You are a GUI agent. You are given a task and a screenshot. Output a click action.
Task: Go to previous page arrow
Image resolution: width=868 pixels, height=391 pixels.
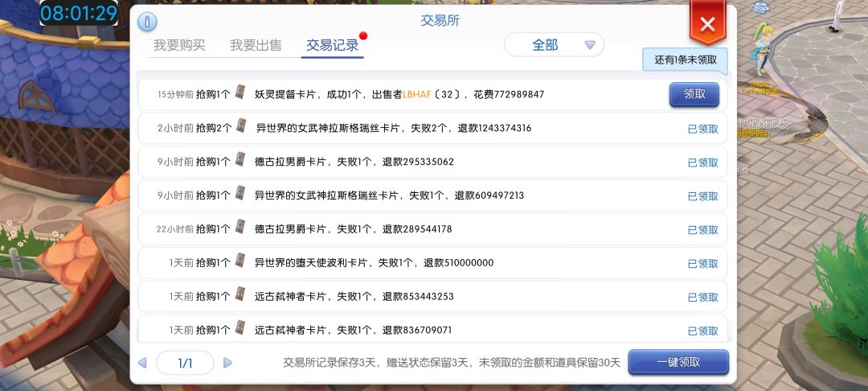[x=142, y=363]
